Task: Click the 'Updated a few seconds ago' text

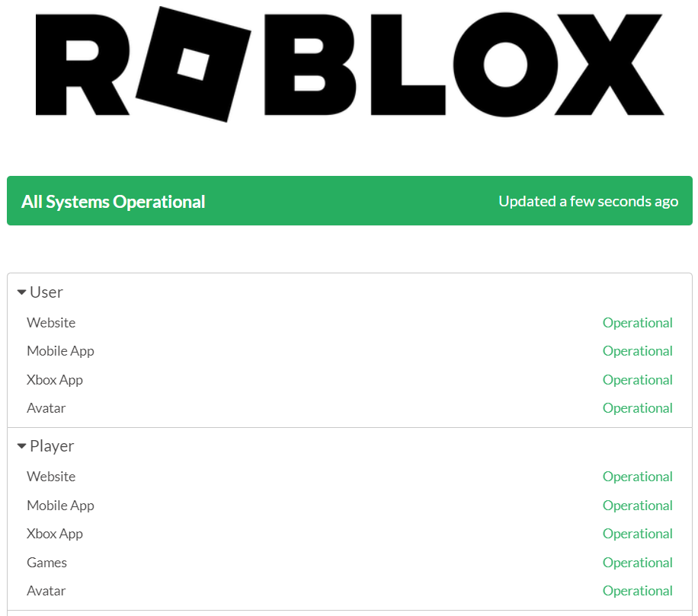Action: (x=588, y=202)
